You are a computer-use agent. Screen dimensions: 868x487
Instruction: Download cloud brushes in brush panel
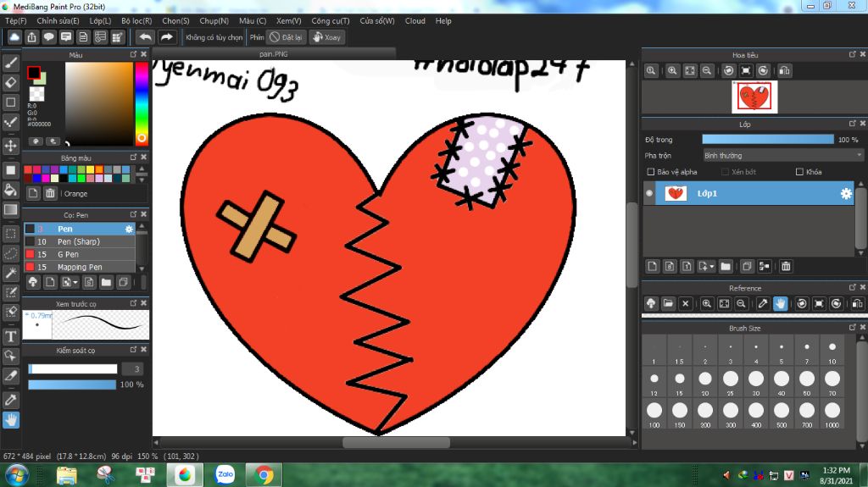tap(33, 282)
